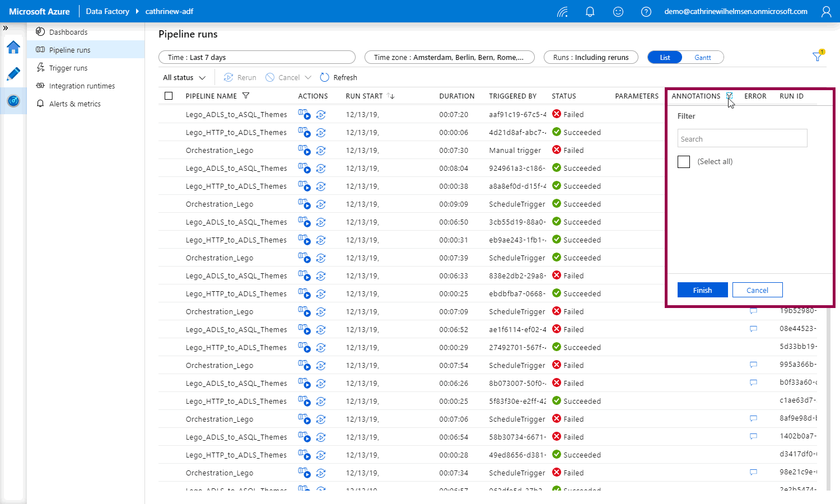Open the Author pencil icon in sidebar
Viewport: 840px width, 504px height.
(x=13, y=74)
